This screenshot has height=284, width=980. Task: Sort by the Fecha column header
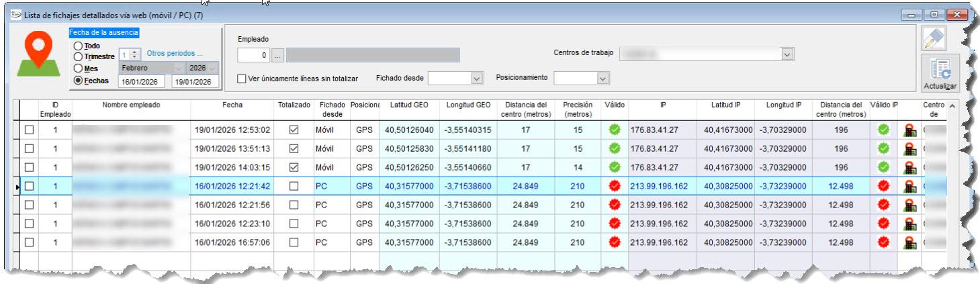tap(232, 105)
